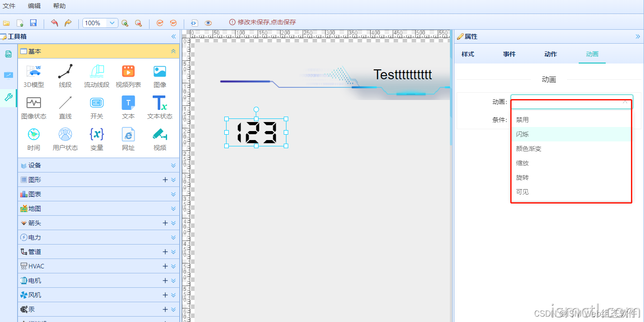
Task: Expand the 泵 section
Action: pos(173,309)
